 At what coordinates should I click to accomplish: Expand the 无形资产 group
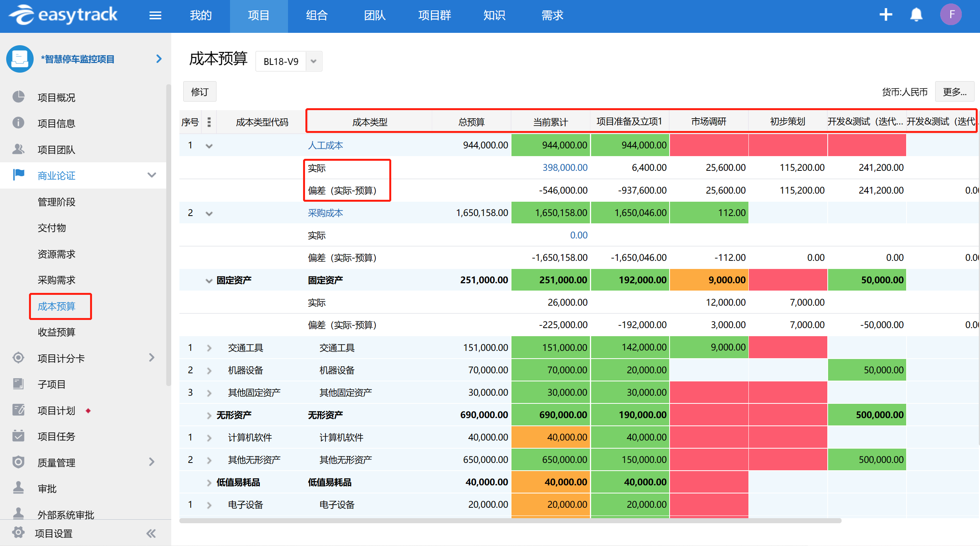[x=209, y=415]
